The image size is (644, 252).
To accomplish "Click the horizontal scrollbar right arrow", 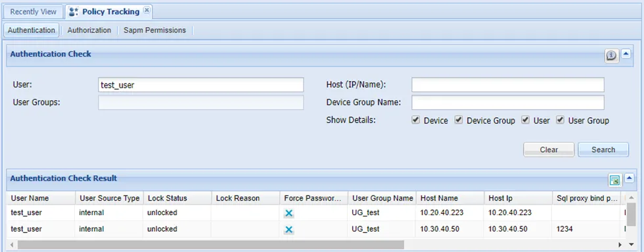I will (x=620, y=245).
